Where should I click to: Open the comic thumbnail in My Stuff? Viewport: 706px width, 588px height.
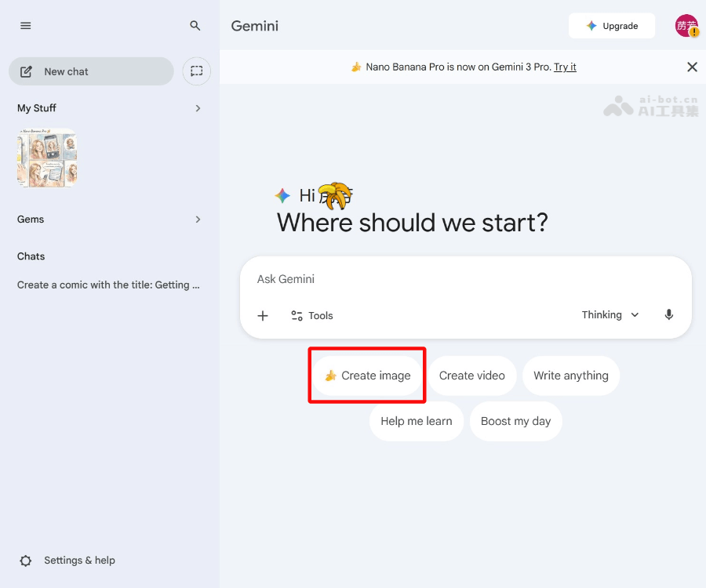click(47, 158)
